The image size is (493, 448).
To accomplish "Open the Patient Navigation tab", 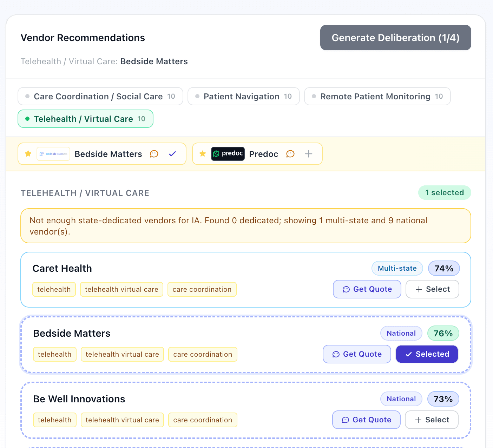I will [x=244, y=96].
